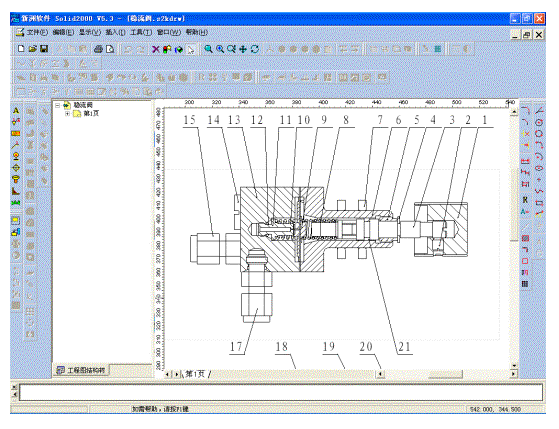This screenshot has width=559, height=429.
Task: Collapse the root tree node
Action: coord(57,105)
